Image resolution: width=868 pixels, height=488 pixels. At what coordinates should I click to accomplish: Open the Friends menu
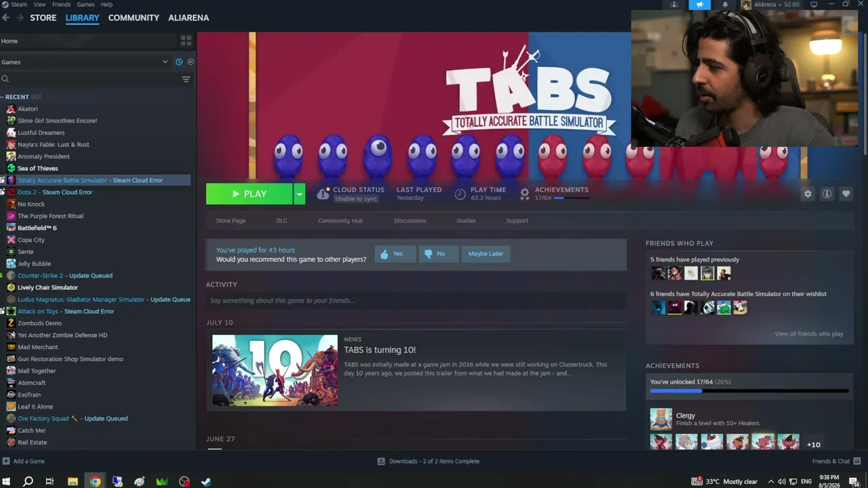61,5
